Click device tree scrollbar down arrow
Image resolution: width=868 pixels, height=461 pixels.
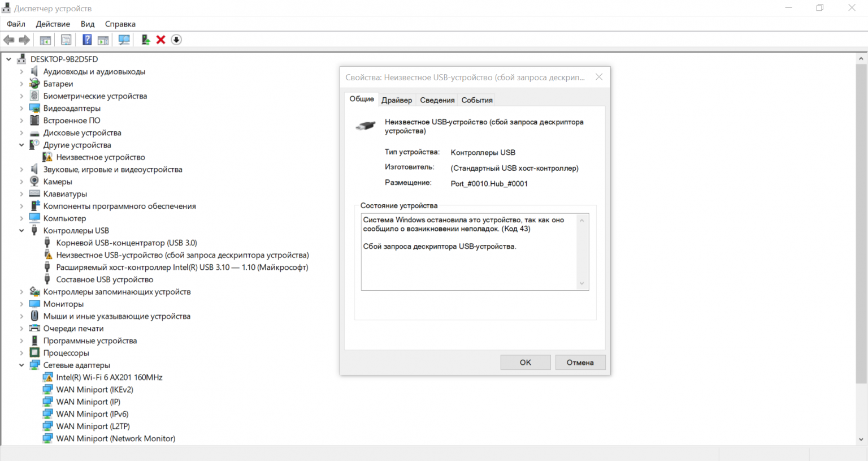coord(861,439)
